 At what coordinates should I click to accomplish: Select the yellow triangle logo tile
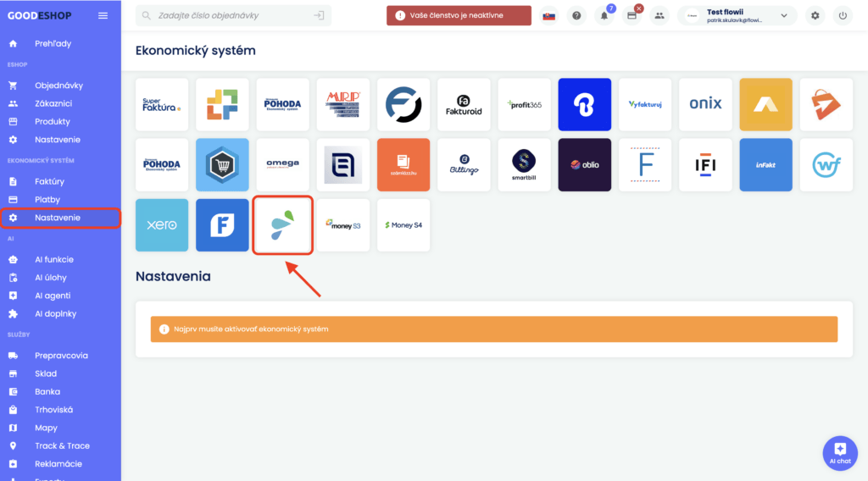coord(765,104)
